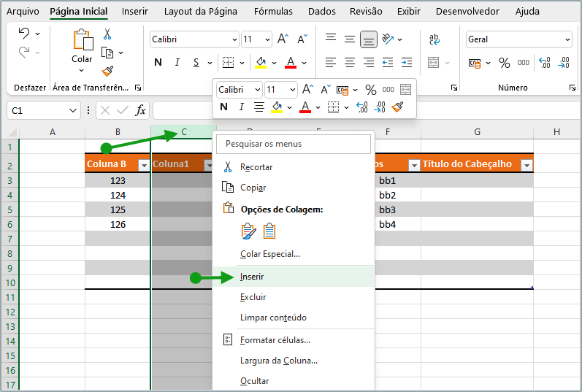Click ribbon accounting number format icon
This screenshot has height=392, width=582.
click(475, 64)
